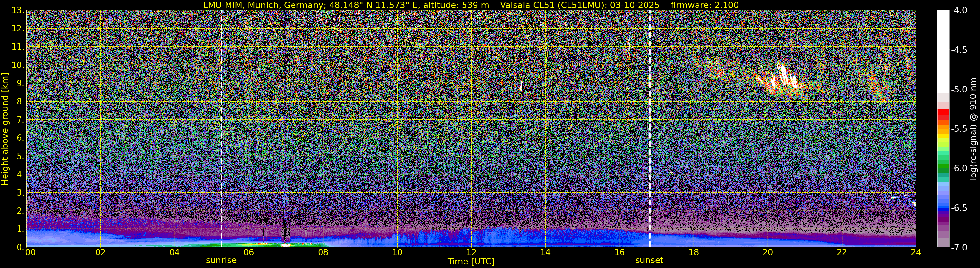
Task: Click height axis tick "9."
Action: 20,83
